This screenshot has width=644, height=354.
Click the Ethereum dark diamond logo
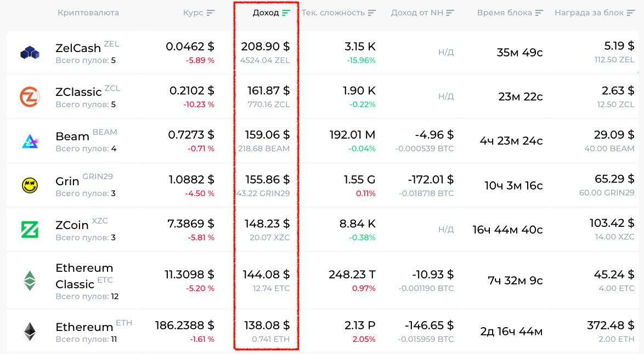(x=30, y=332)
